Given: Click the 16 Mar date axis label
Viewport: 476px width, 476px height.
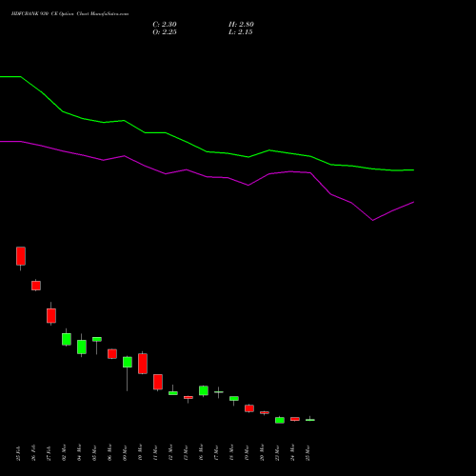Looking at the screenshot, I should 201,452.
